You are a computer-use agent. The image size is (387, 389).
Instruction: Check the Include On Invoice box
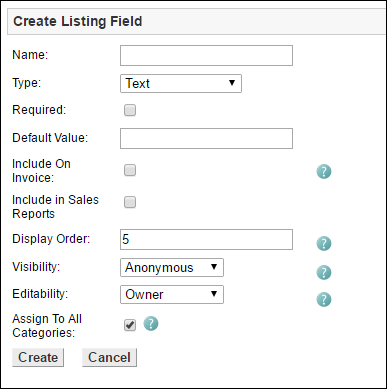tap(130, 170)
